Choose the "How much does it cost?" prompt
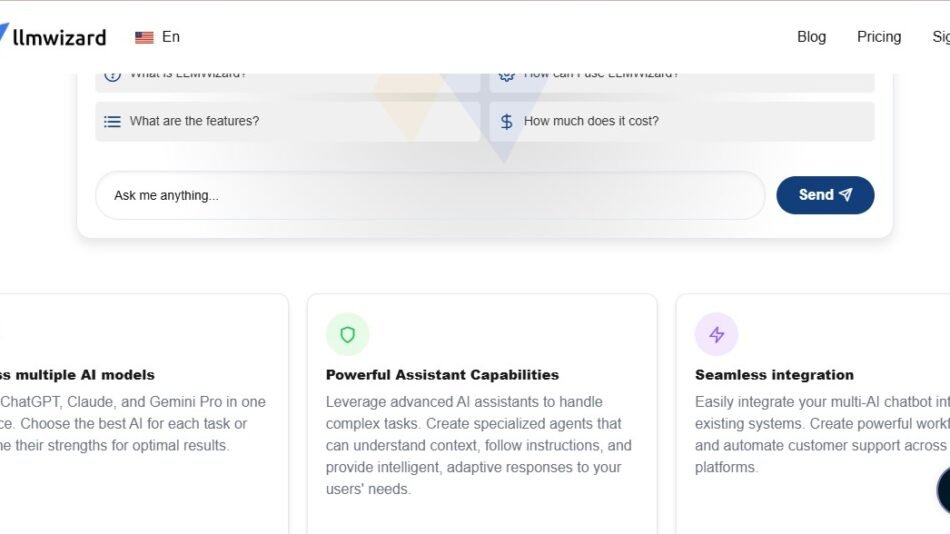The image size is (950, 534). [591, 121]
